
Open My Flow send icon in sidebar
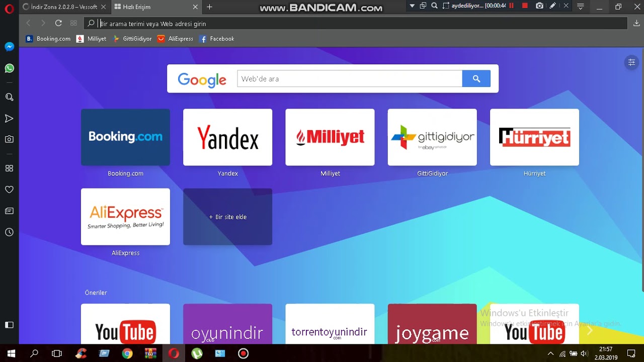click(x=9, y=119)
